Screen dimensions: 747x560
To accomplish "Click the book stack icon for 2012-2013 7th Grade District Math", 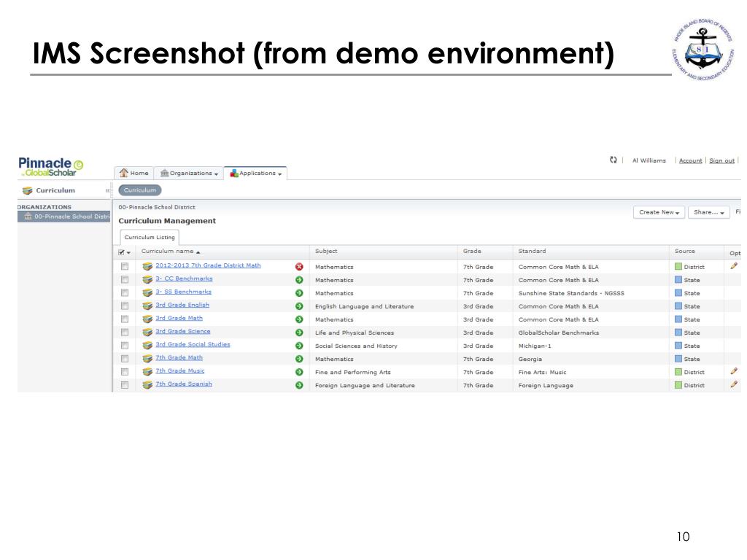I will (147, 266).
